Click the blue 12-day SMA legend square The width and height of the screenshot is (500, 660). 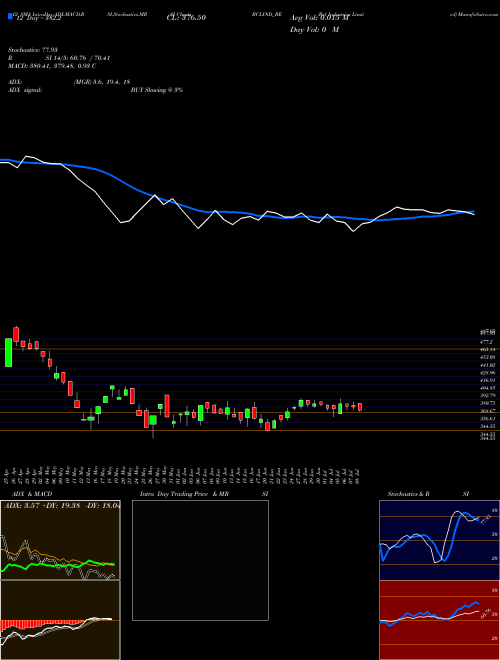point(10,16)
